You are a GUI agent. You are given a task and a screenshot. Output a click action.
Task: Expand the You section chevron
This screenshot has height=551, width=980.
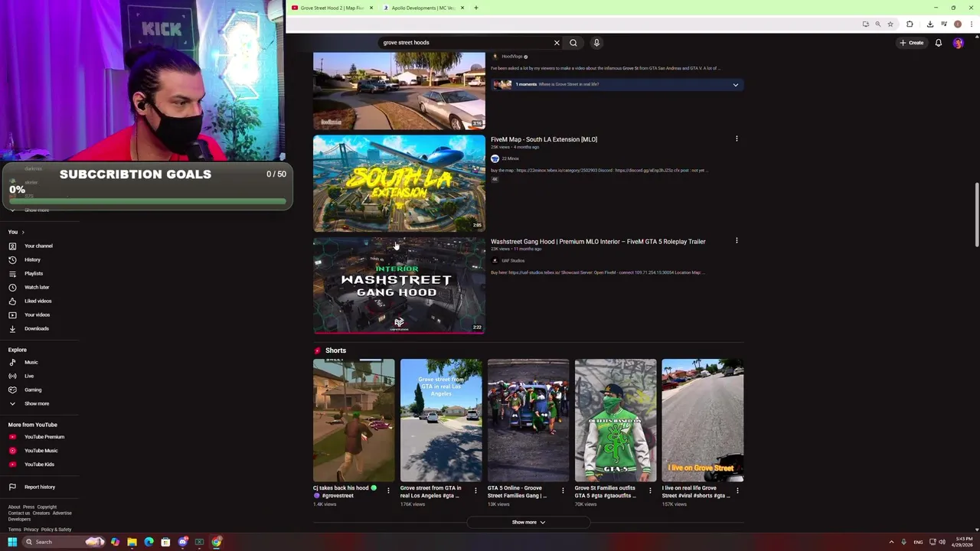pyautogui.click(x=23, y=232)
